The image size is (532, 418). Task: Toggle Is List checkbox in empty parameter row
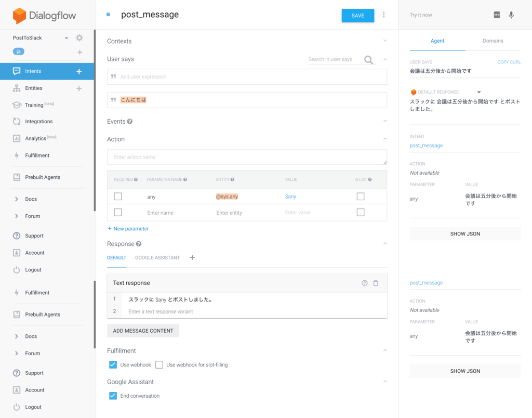point(361,212)
